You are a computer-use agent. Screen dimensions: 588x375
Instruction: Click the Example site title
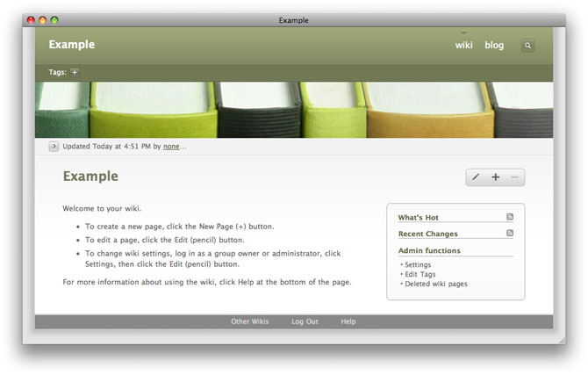coord(72,44)
